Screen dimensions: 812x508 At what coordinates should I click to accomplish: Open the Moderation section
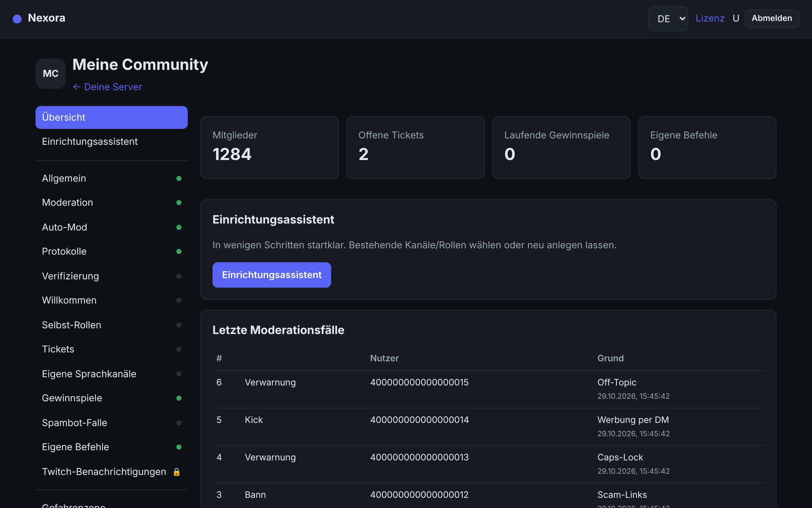[x=111, y=203]
